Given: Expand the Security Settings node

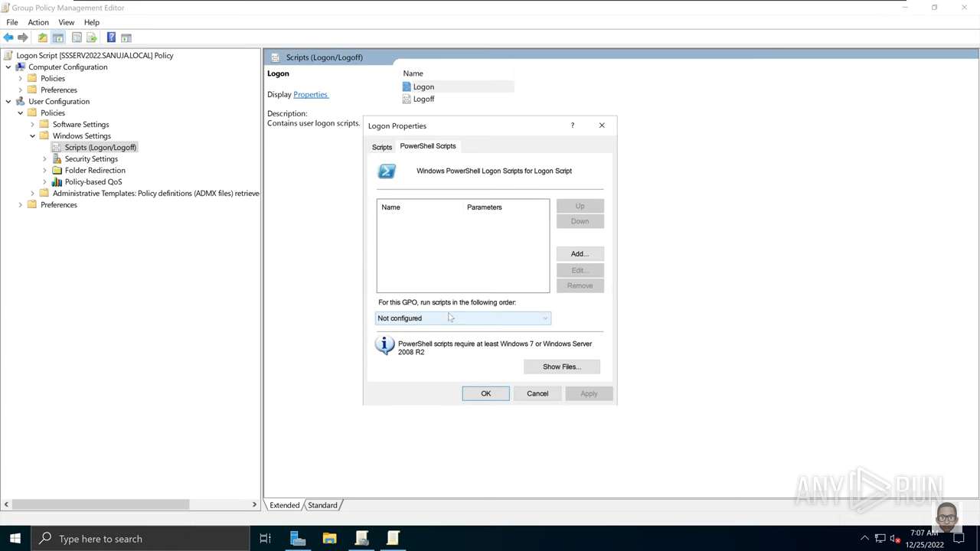Looking at the screenshot, I should pos(45,158).
